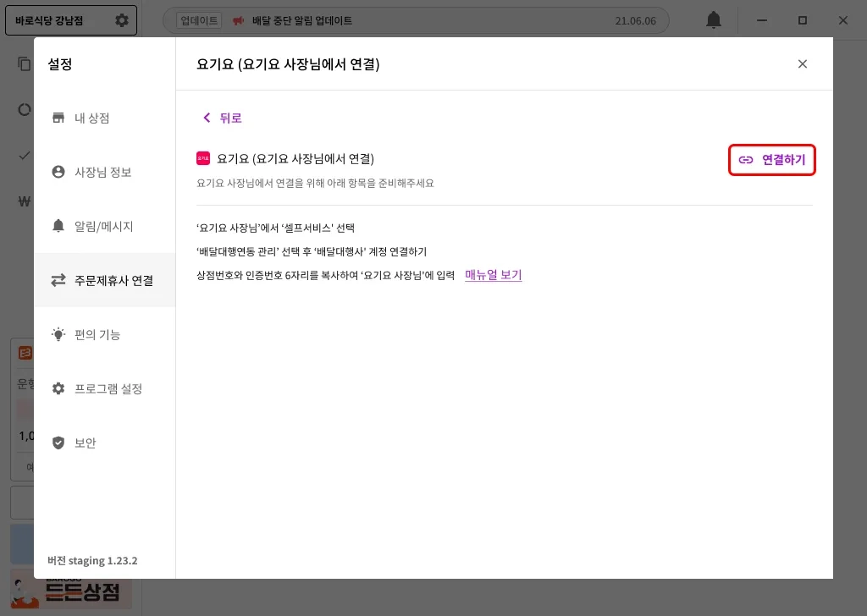867x616 pixels.
Task: Click the 21.06.06 date in the banner
Action: [635, 21]
